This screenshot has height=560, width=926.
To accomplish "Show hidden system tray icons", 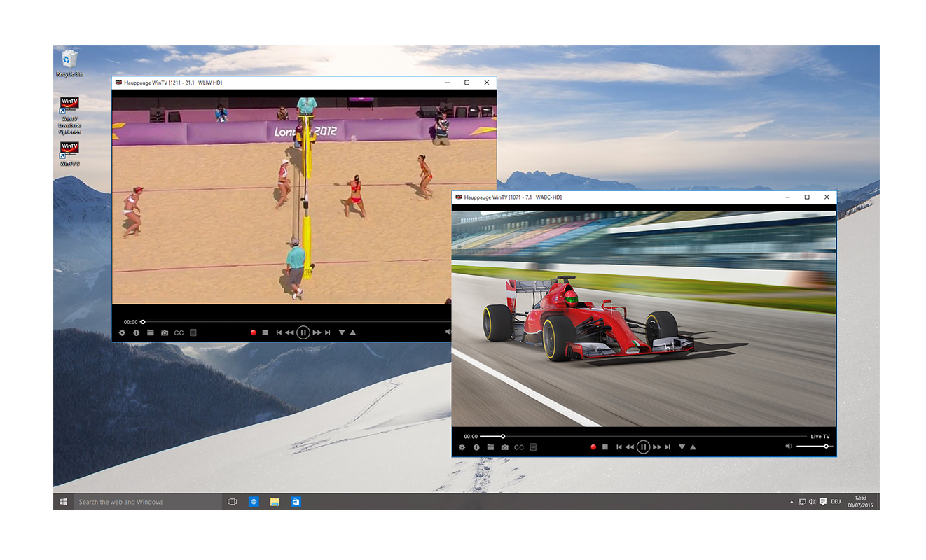I will tap(792, 502).
